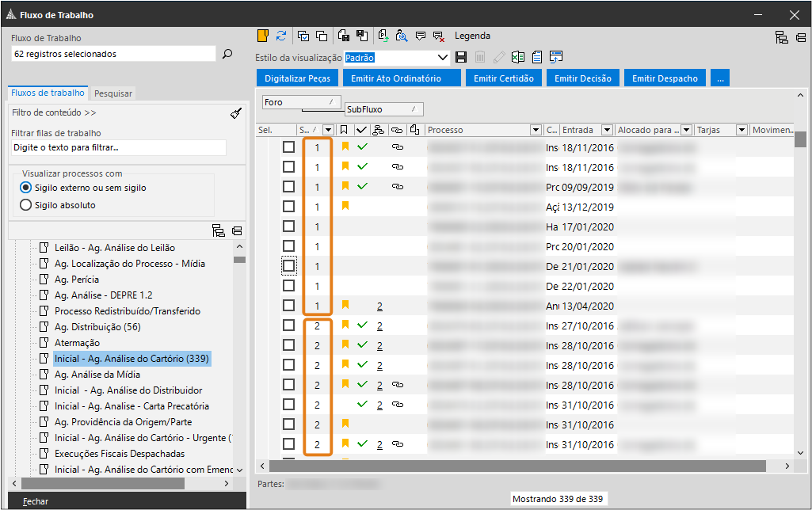Click the refresh arrows icon in toolbar

click(x=281, y=36)
